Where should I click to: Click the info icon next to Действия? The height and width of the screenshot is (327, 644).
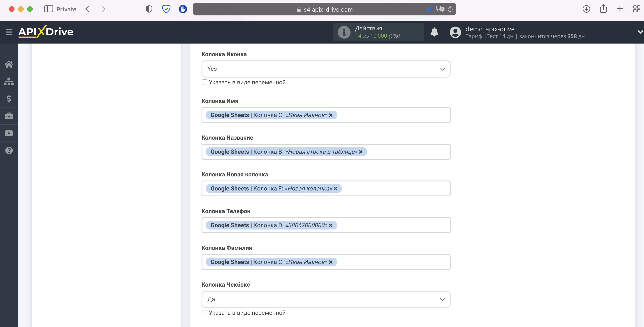[344, 32]
